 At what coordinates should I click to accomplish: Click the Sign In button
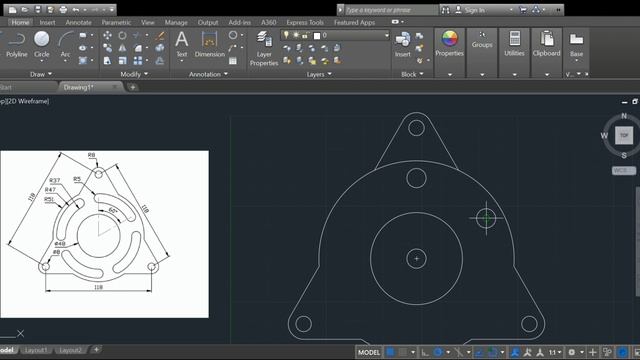[474, 10]
